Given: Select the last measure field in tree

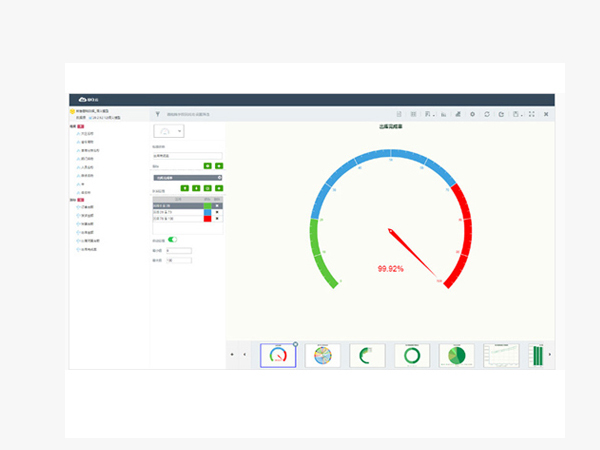Looking at the screenshot, I should coord(91,249).
